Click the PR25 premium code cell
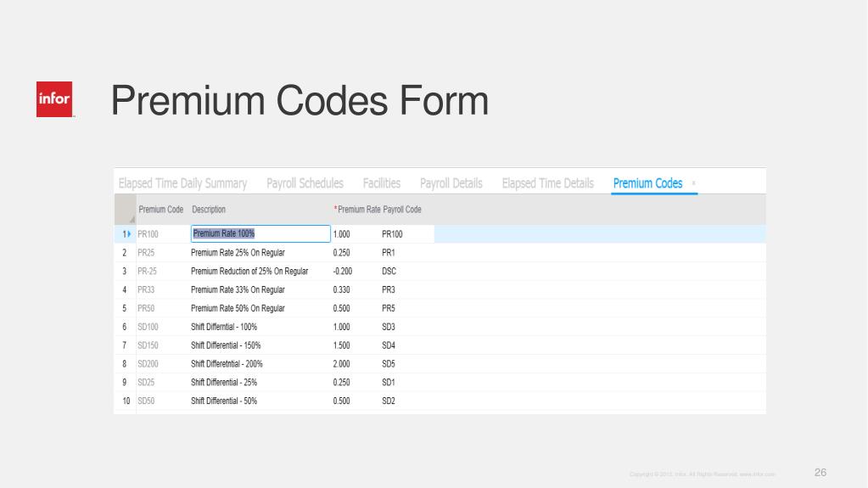Screen dimensions: 868x488 (x=146, y=253)
